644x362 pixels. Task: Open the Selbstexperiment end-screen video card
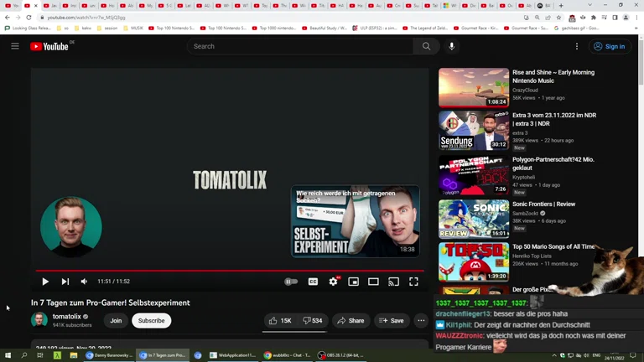click(x=356, y=221)
